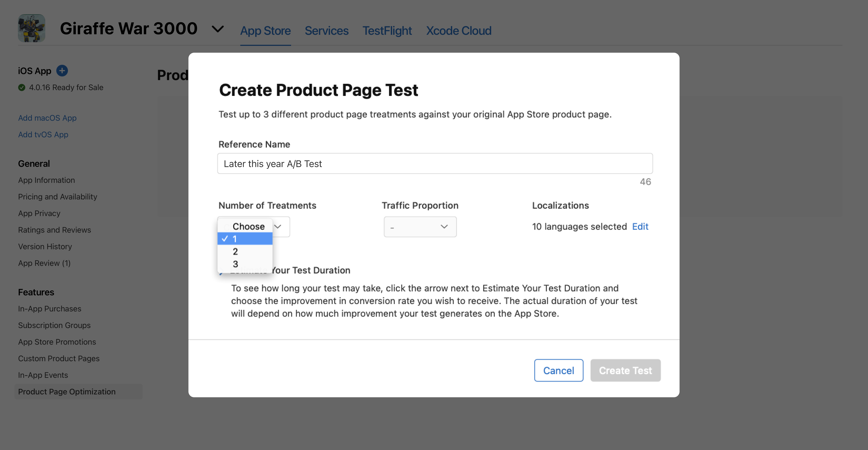
Task: Click the Features section heading
Action: [36, 292]
